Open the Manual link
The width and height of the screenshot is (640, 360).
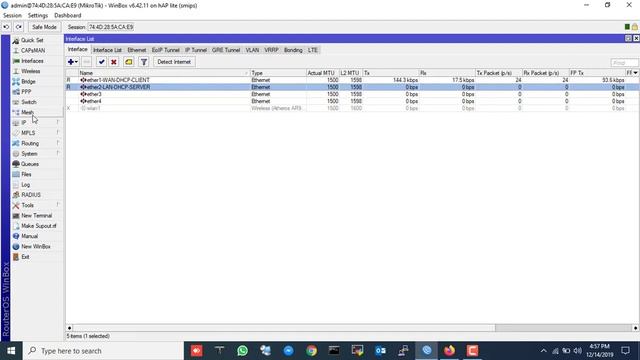coord(29,236)
